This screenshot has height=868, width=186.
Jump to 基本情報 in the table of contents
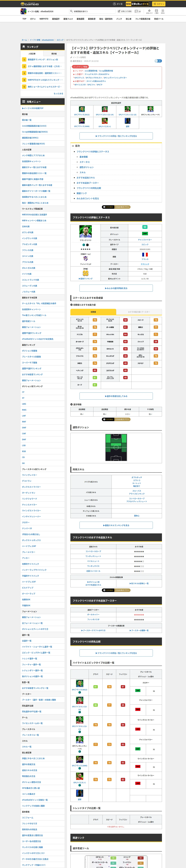coord(83,157)
